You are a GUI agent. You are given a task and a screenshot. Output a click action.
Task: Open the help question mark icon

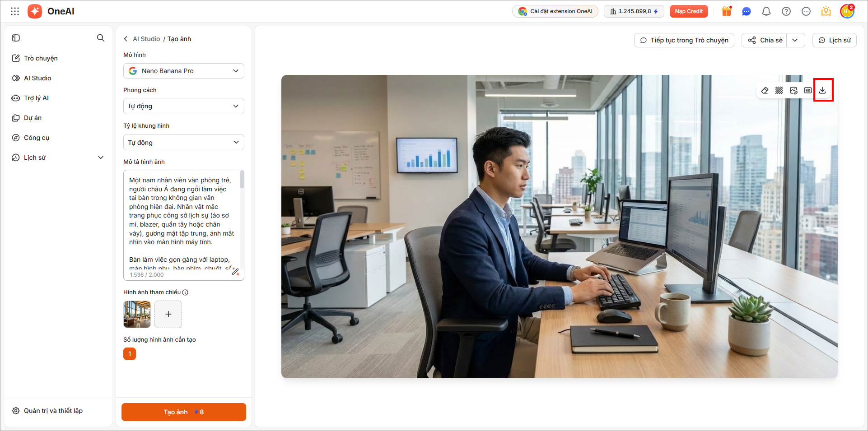click(x=786, y=11)
